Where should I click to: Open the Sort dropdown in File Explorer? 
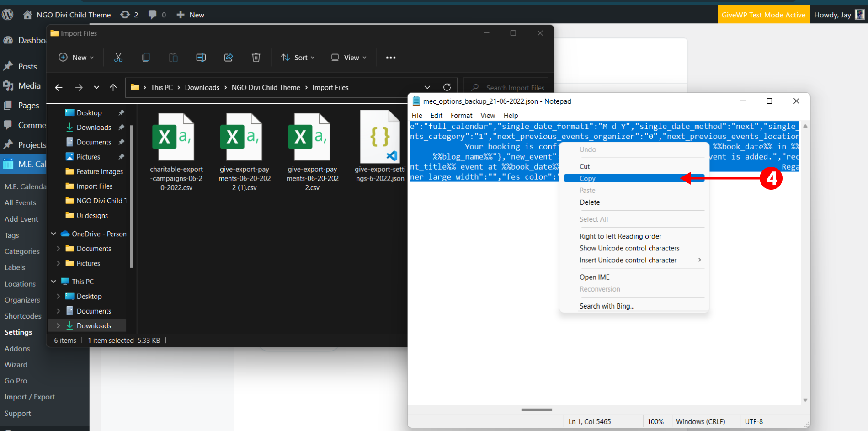pyautogui.click(x=298, y=58)
